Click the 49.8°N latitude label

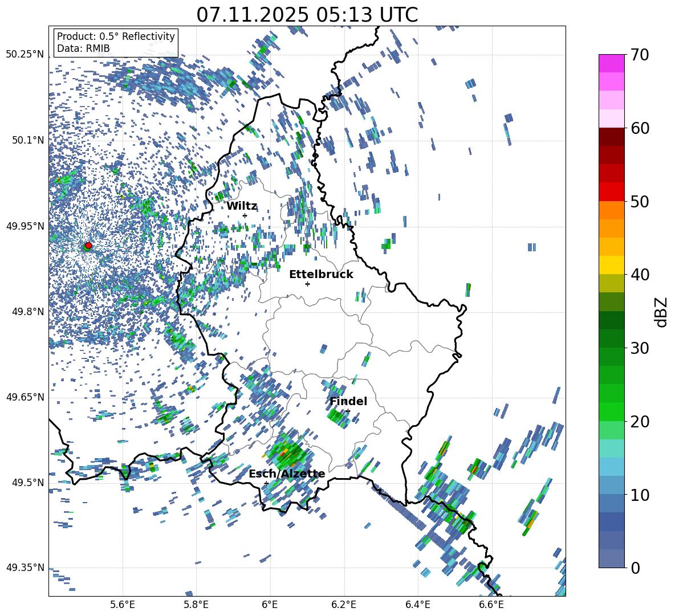click(27, 312)
